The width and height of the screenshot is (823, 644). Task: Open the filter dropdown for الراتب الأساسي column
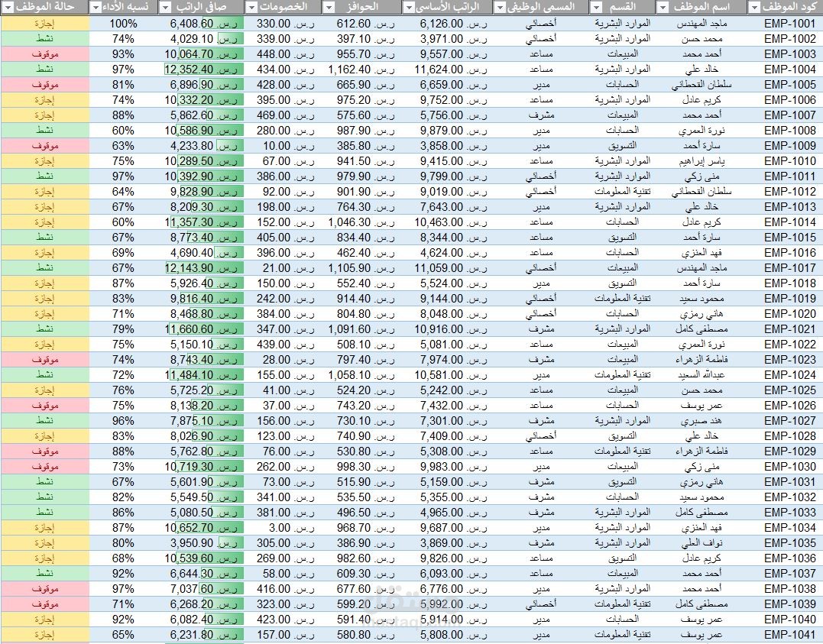point(410,8)
